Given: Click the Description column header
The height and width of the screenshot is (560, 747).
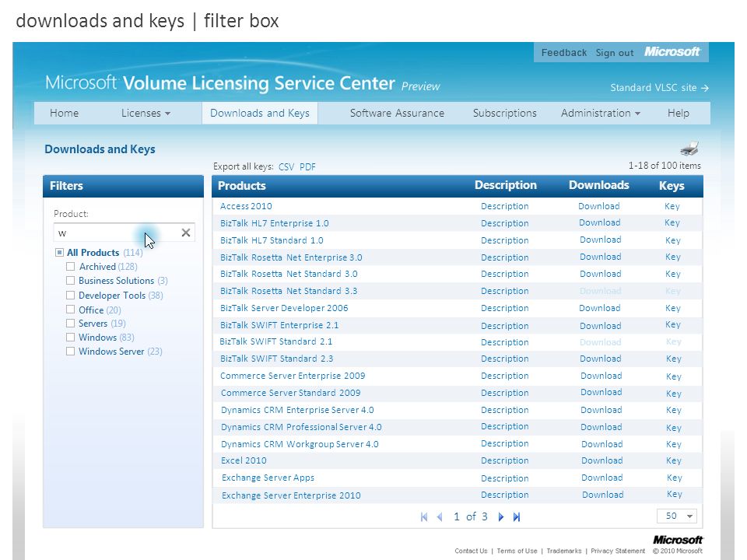Looking at the screenshot, I should click(x=506, y=185).
